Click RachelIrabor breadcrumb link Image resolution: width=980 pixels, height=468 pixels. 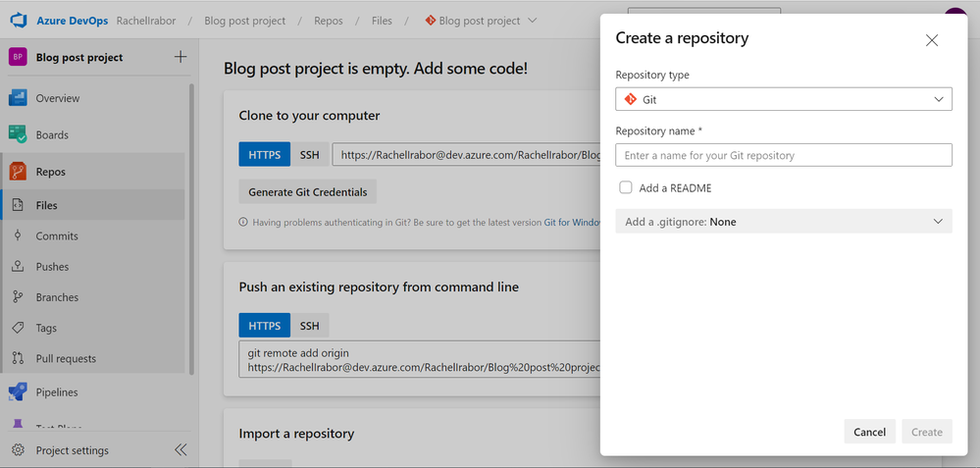(146, 20)
